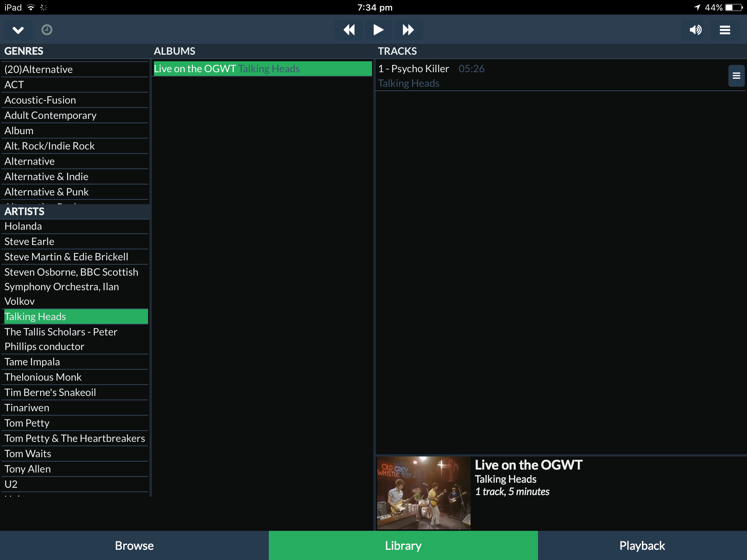The height and width of the screenshot is (560, 747).
Task: Select Steven Osborne, BBC Scottish Symphony Orchestra
Action: [76, 287]
